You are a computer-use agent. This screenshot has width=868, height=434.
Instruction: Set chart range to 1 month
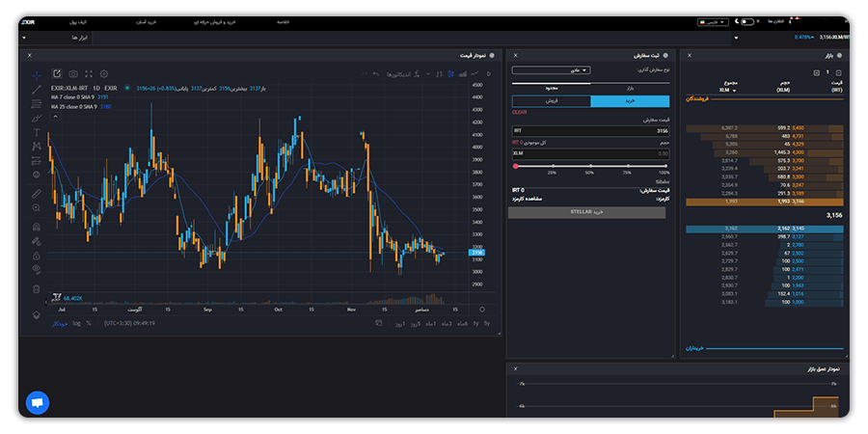tap(431, 323)
